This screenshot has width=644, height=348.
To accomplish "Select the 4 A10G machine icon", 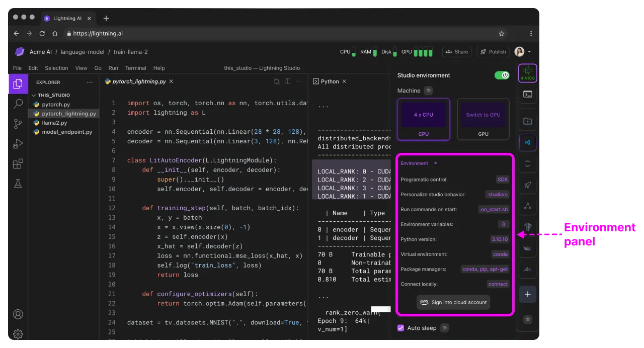I will [528, 73].
